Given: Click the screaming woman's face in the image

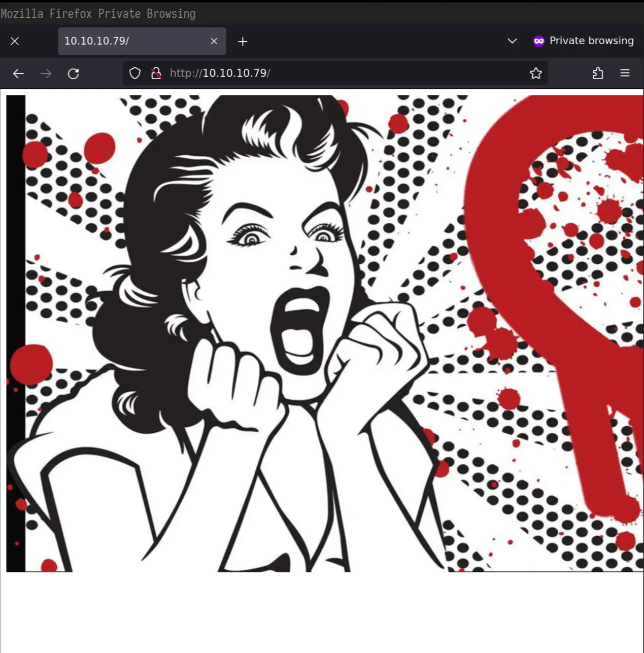Looking at the screenshot, I should pyautogui.click(x=284, y=264).
